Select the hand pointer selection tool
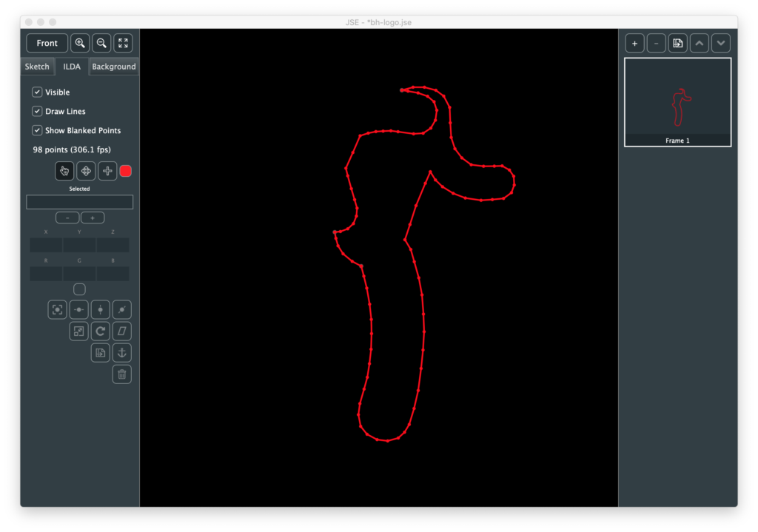Viewport: 758px width, 532px height. pos(64,171)
